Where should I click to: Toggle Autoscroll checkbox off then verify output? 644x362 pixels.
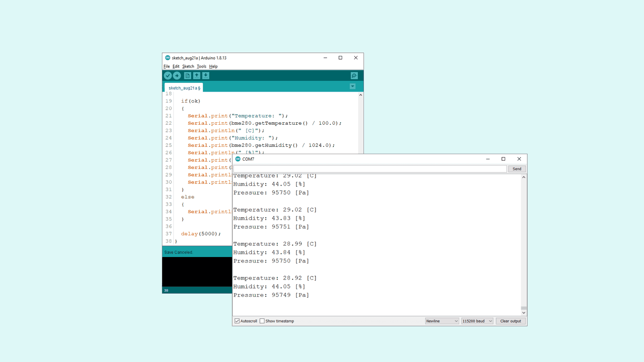237,321
